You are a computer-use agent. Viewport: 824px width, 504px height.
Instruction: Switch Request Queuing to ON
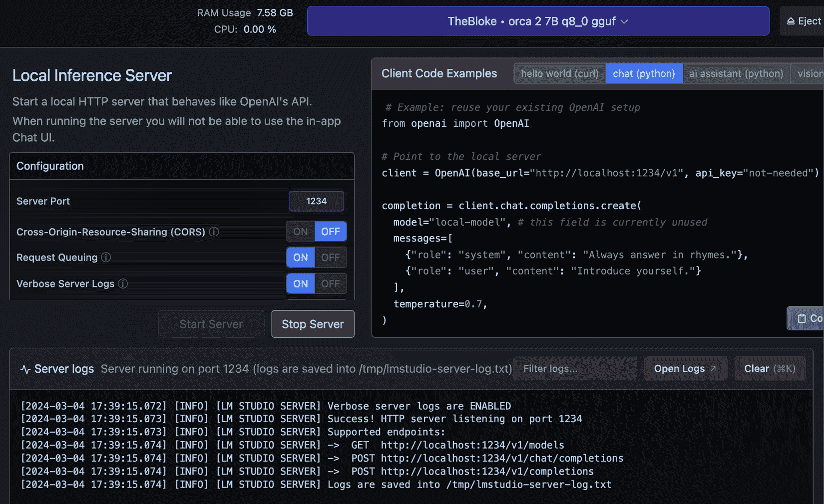point(300,257)
